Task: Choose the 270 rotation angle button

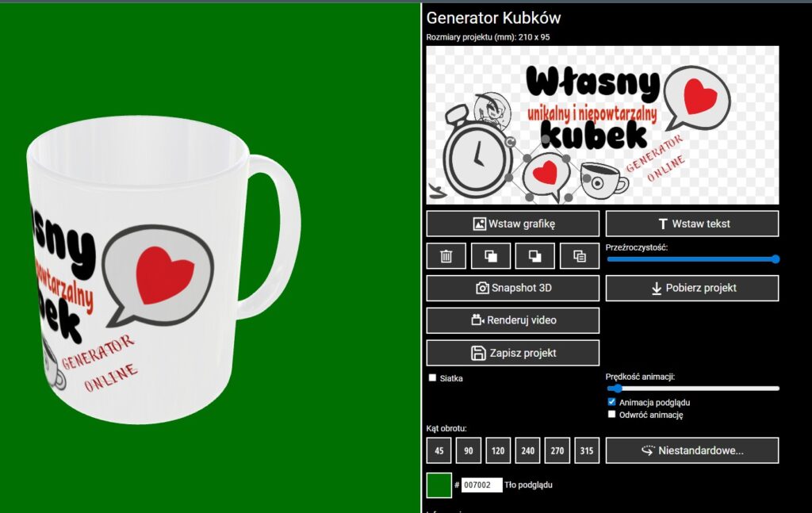Action: coord(557,450)
